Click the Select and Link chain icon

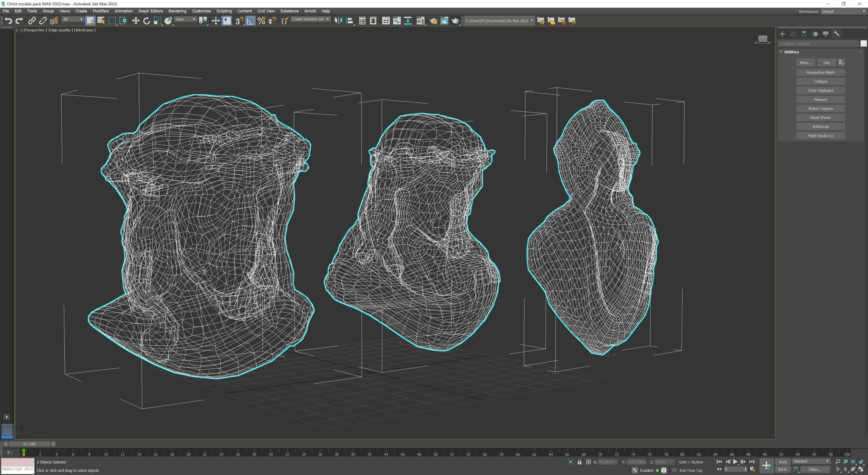pos(32,21)
